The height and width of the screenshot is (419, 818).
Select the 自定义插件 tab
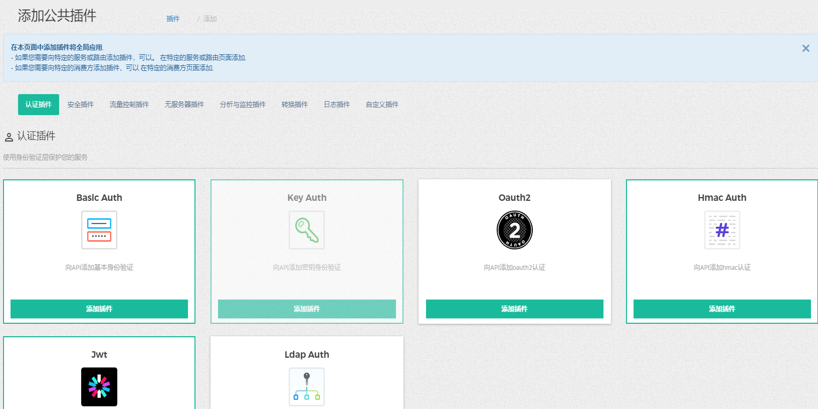[x=382, y=105]
